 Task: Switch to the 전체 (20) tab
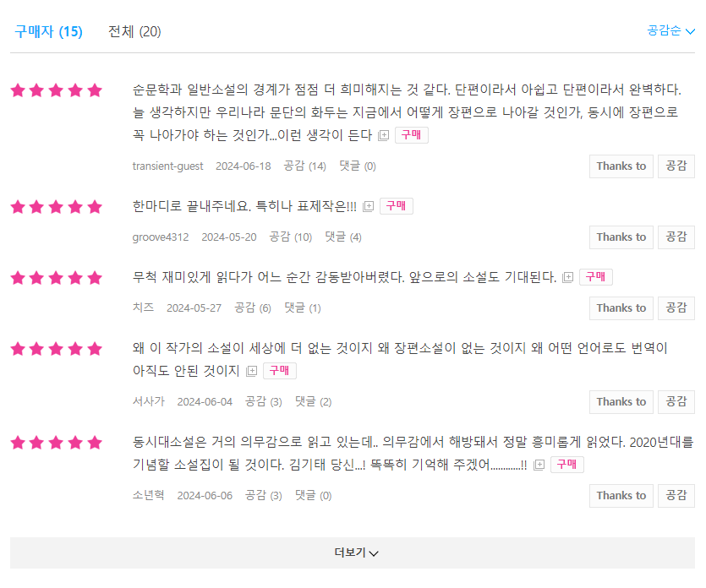tap(134, 31)
